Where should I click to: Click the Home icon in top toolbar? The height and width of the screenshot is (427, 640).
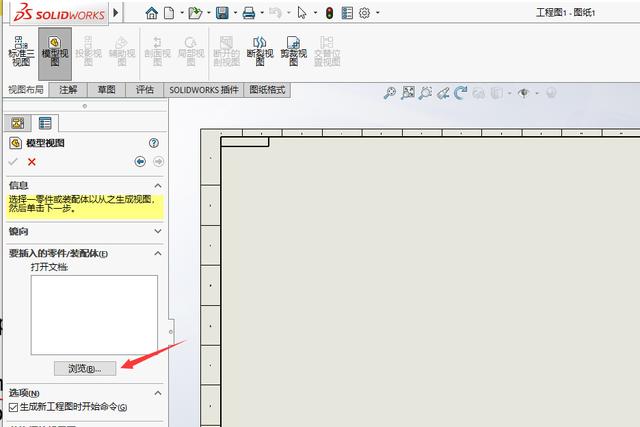pos(152,13)
